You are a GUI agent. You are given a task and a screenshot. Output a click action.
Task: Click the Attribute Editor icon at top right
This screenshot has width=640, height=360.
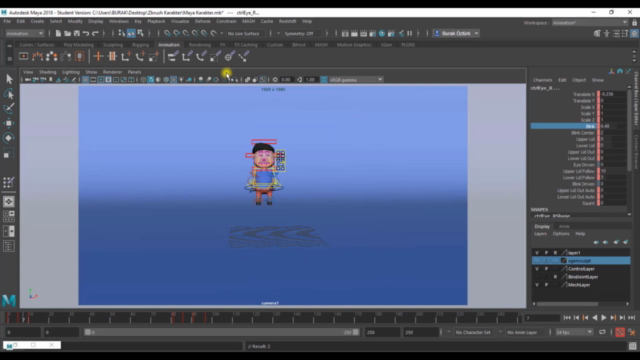[x=616, y=33]
